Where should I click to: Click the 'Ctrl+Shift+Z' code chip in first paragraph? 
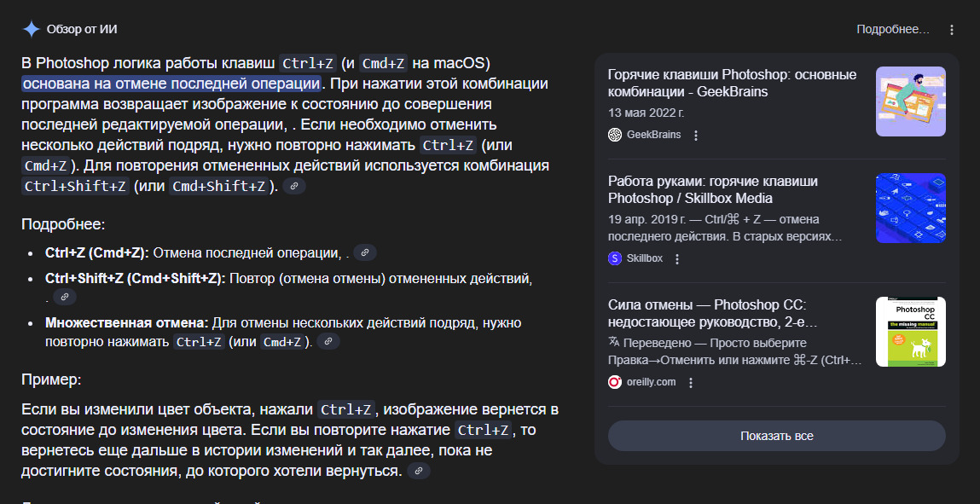coord(76,187)
